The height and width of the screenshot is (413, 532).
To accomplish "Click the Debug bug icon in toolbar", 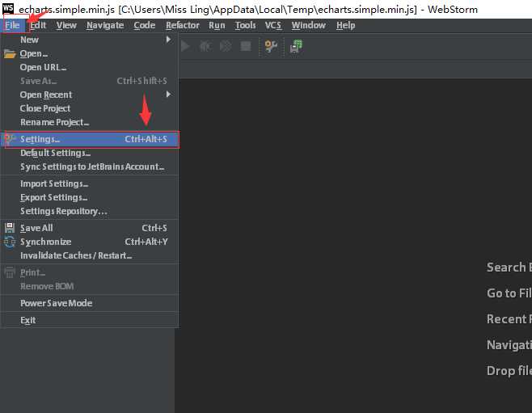I will pyautogui.click(x=205, y=46).
